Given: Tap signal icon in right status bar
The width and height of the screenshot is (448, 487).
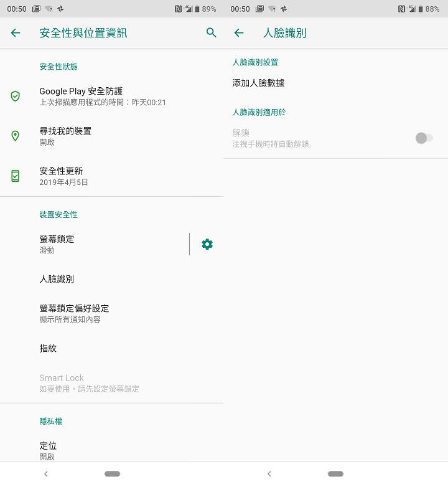Looking at the screenshot, I should (x=412, y=9).
